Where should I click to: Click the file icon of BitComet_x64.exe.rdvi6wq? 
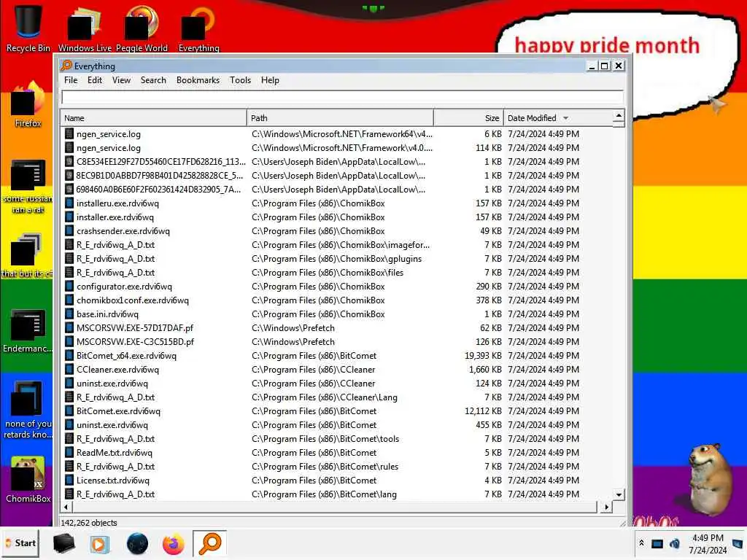69,356
